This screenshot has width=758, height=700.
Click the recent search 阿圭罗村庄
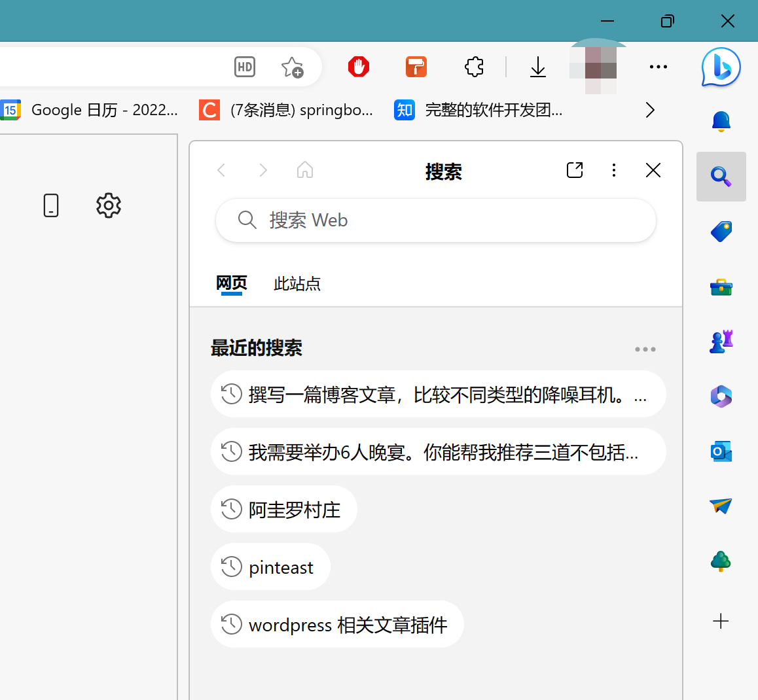coord(284,510)
